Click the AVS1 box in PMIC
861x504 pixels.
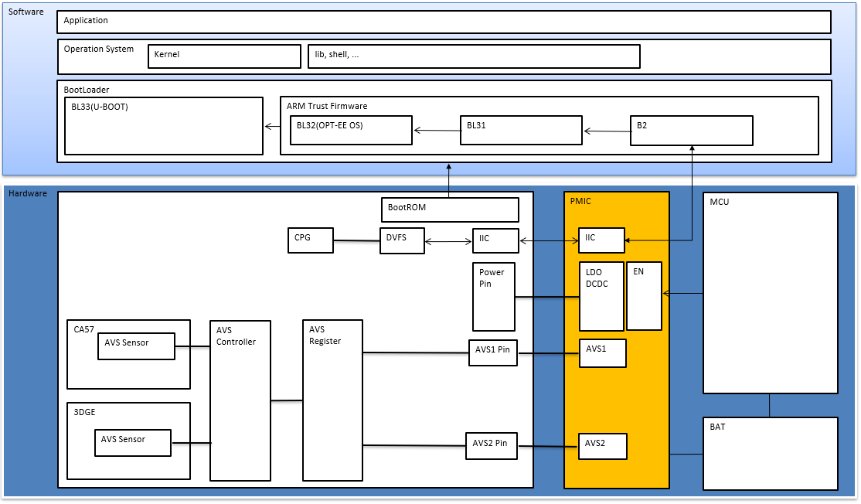[603, 352]
